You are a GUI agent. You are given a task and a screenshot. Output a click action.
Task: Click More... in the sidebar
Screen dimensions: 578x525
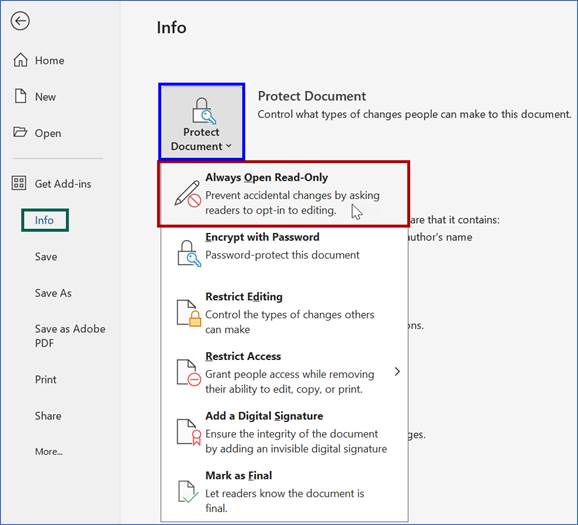click(49, 451)
